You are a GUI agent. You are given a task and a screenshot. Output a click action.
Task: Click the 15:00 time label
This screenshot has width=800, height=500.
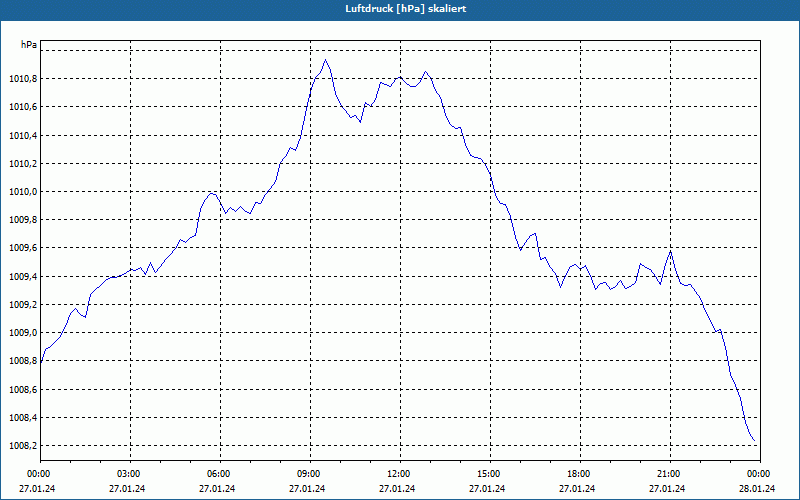click(490, 474)
